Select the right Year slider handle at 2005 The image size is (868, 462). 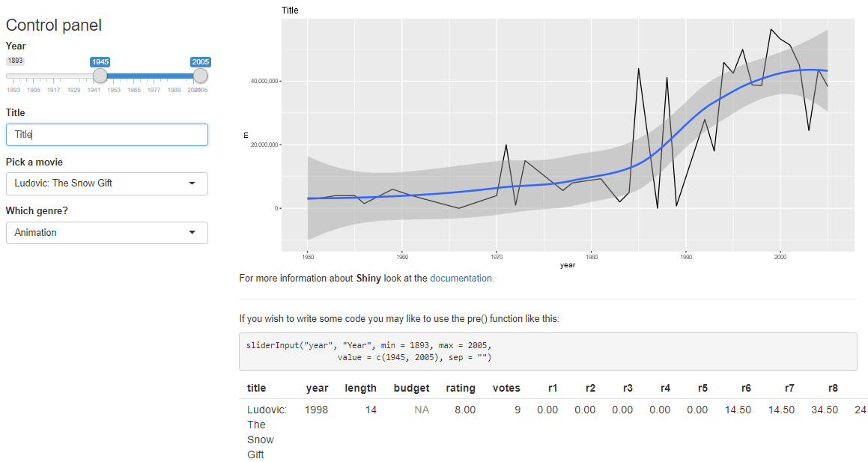200,76
